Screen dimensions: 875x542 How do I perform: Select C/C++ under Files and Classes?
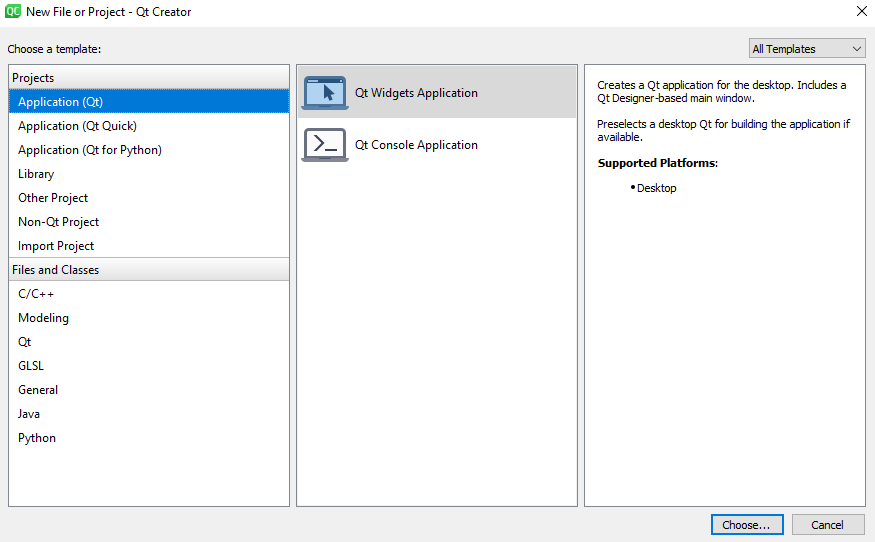point(36,294)
